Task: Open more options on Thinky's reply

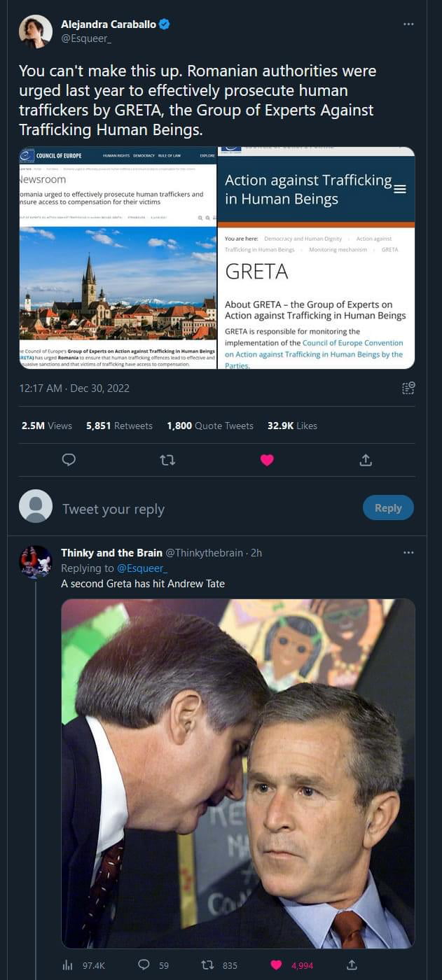Action: click(408, 552)
